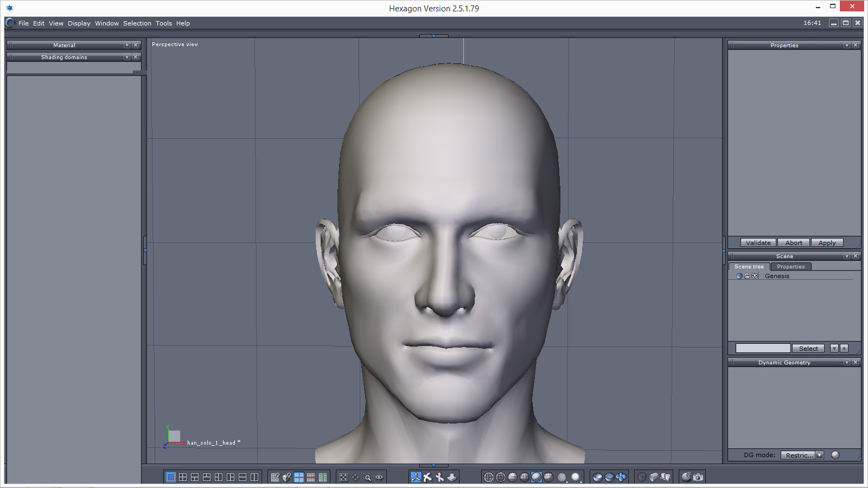Screen dimensions: 868x488
Task: Toggle grid display with vertical green axis
Action: pyautogui.click(x=323, y=477)
